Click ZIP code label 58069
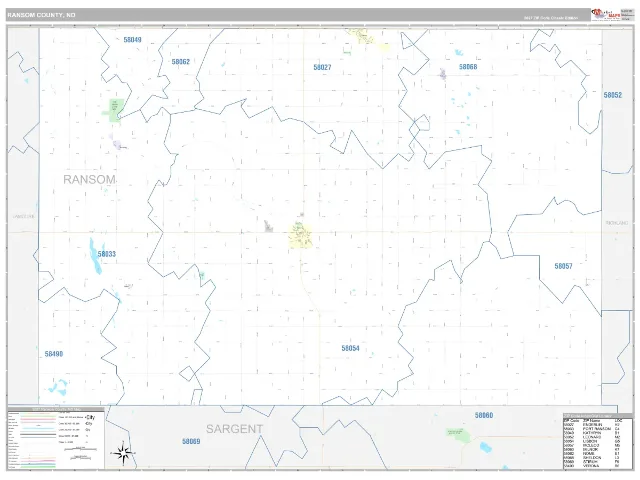 pyautogui.click(x=191, y=441)
